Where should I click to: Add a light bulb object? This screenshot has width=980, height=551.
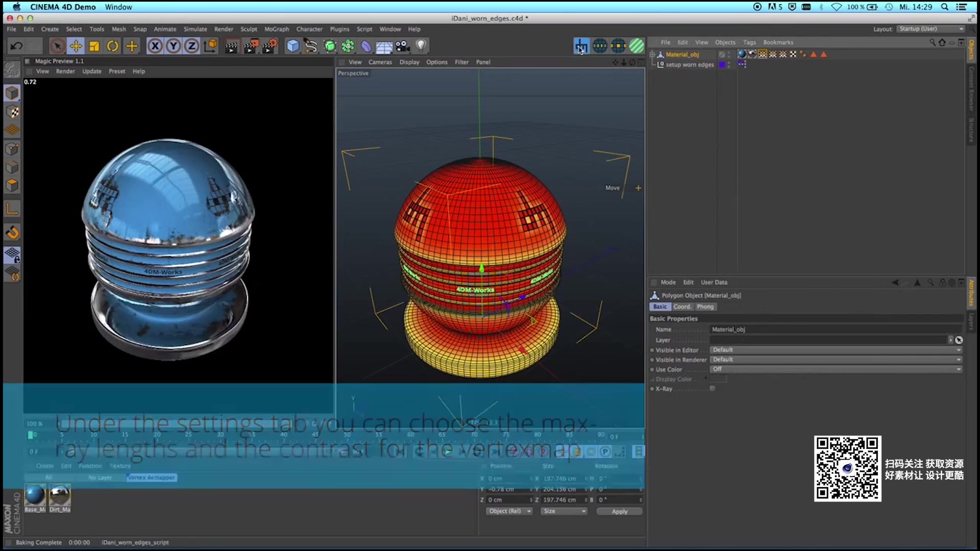tap(421, 46)
